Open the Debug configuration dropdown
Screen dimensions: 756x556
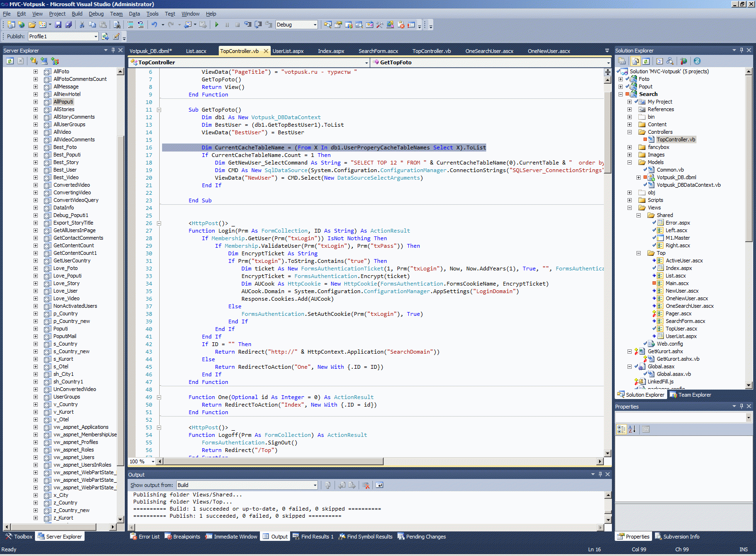[315, 25]
